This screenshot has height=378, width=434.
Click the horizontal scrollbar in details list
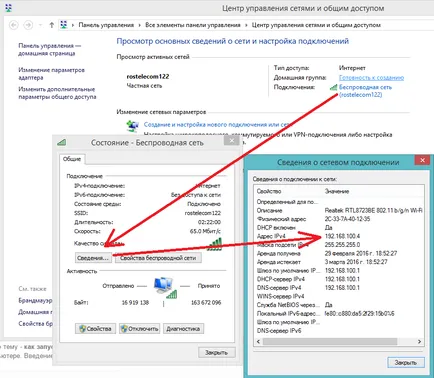[x=330, y=342]
